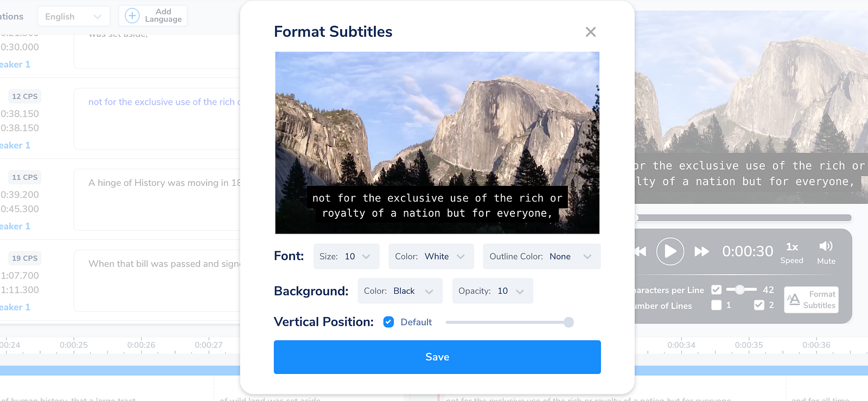
Task: Click the play button in player
Action: 670,251
